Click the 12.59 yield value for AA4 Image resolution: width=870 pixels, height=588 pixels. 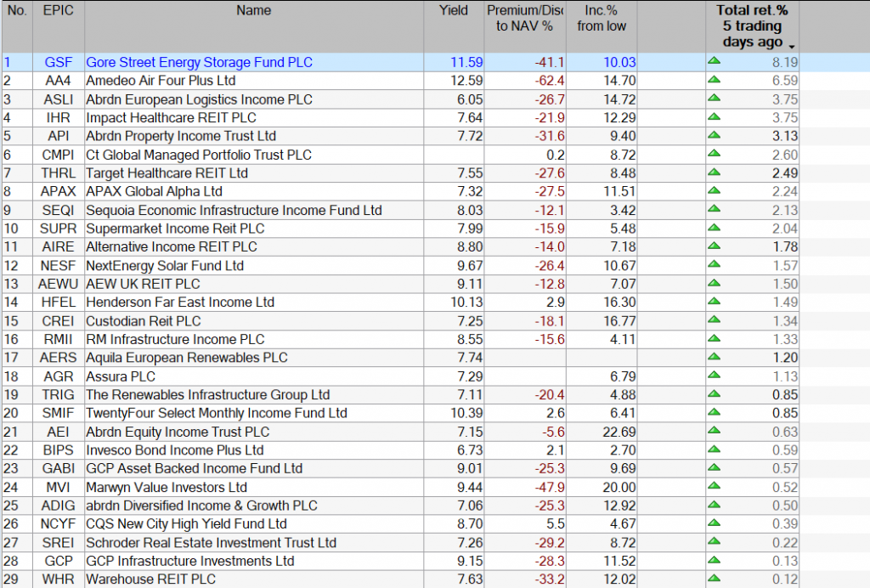(x=466, y=81)
